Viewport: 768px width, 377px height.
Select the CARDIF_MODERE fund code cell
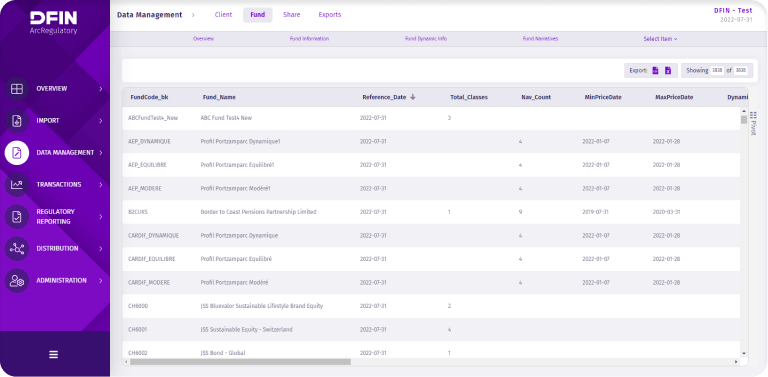[x=149, y=283]
